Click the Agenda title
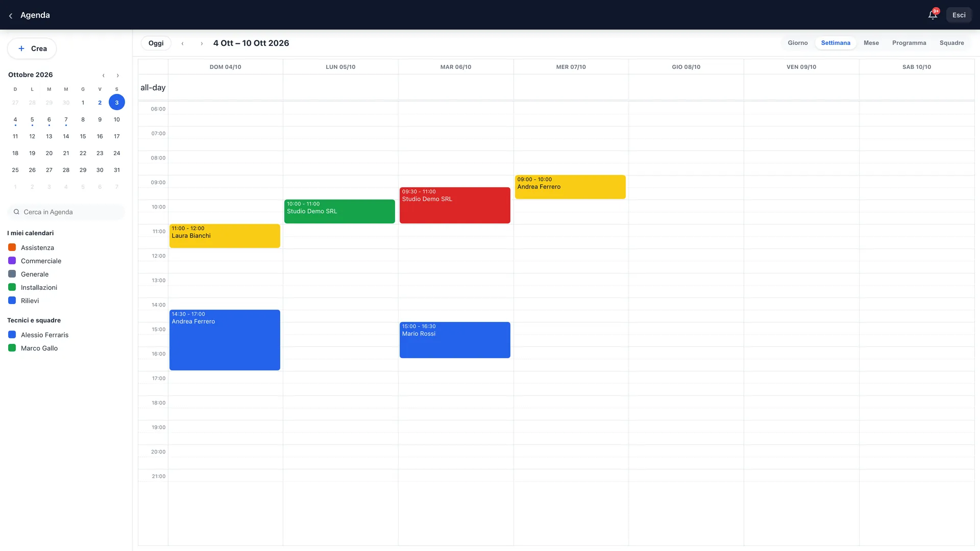Screen dimensions: 980x551 [x=35, y=15]
